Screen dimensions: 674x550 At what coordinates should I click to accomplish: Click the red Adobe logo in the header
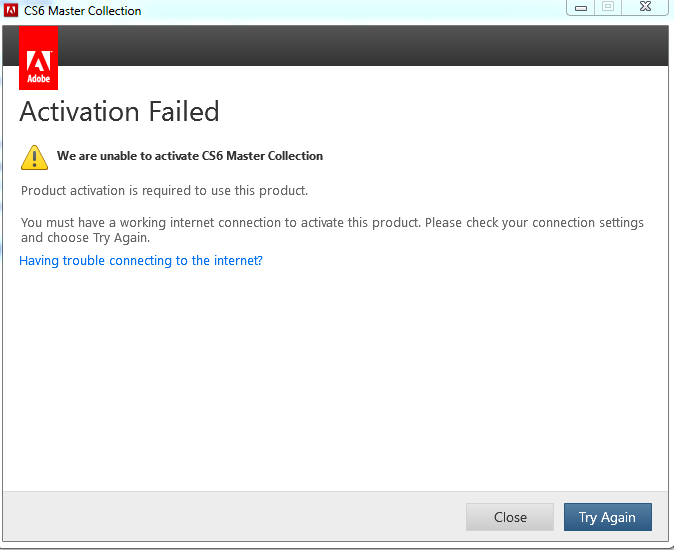click(38, 57)
